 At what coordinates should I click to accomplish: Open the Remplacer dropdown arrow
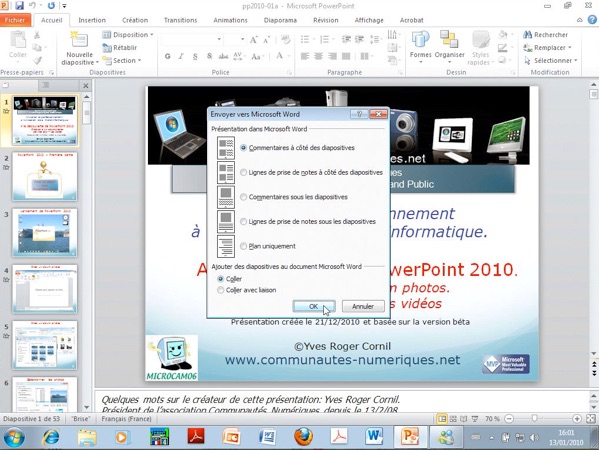[570, 48]
